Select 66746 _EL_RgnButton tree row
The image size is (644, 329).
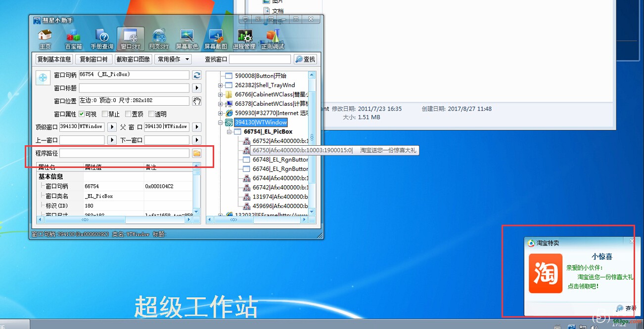click(x=280, y=169)
